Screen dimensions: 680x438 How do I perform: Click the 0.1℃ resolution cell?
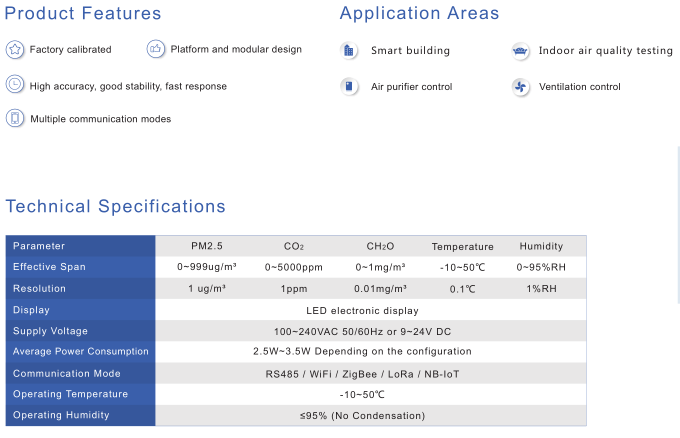pos(462,289)
